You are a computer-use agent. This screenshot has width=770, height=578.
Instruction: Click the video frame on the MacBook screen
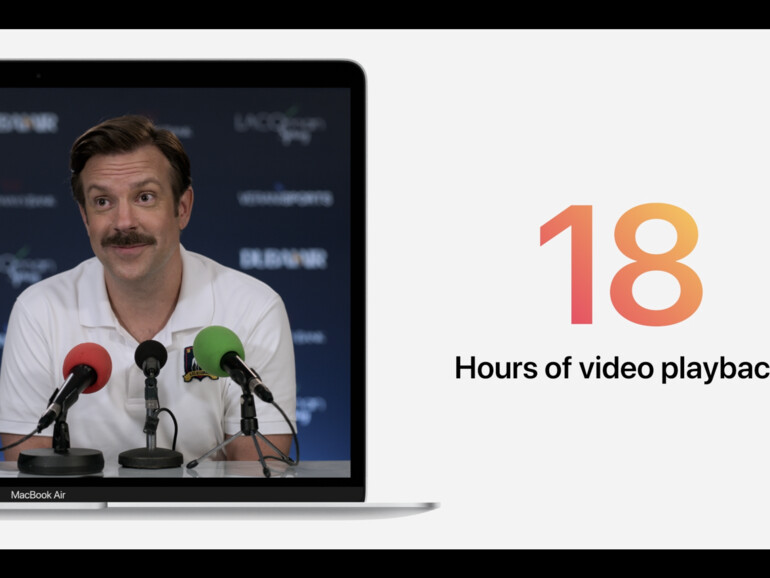175,282
